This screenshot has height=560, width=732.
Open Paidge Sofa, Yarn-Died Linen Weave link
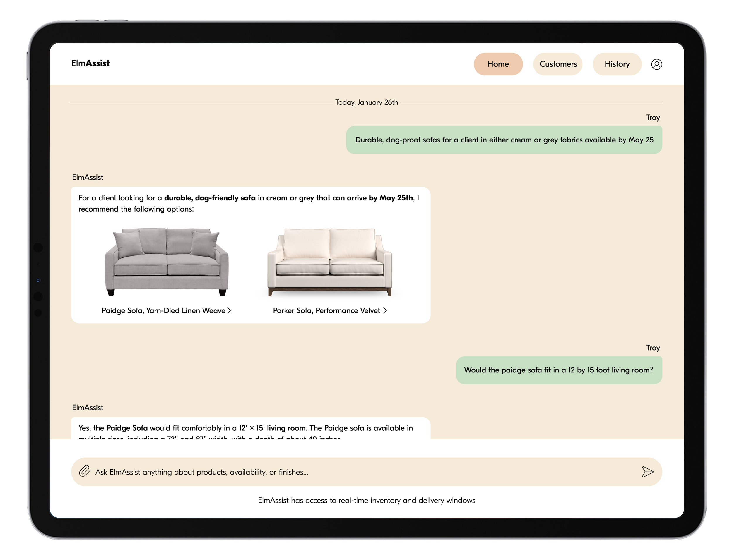(x=163, y=310)
